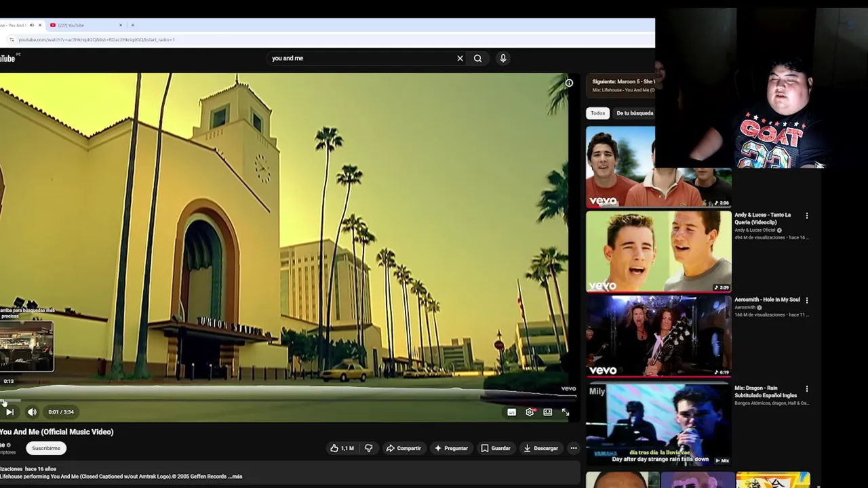The width and height of the screenshot is (868, 488).
Task: Open options for Mix: Dragon - Rain
Action: point(806,389)
